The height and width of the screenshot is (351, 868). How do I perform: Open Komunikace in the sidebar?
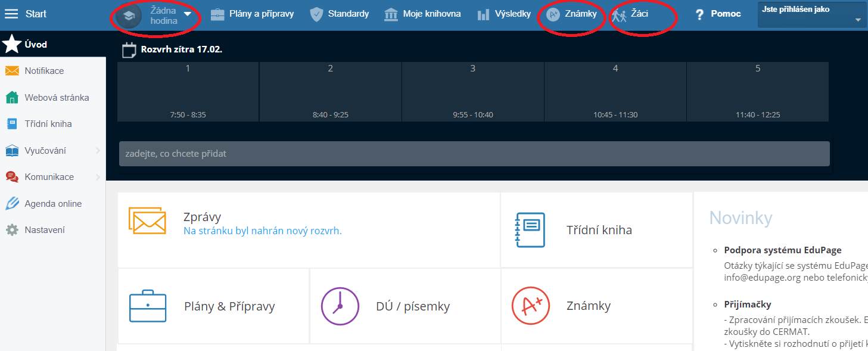point(49,177)
